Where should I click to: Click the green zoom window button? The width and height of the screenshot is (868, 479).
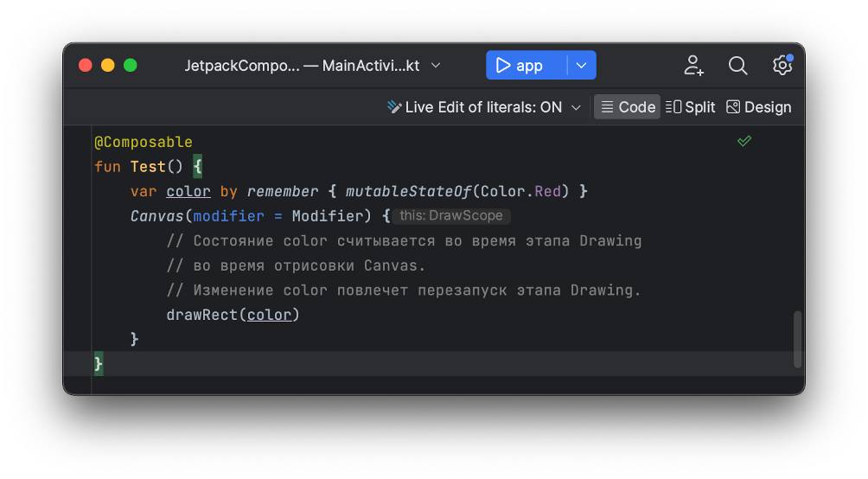click(x=131, y=66)
